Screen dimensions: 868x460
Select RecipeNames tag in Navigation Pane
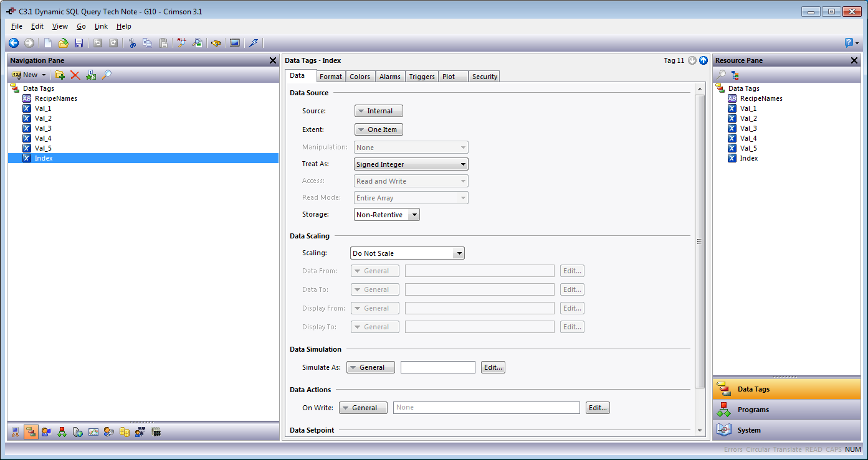[55, 98]
